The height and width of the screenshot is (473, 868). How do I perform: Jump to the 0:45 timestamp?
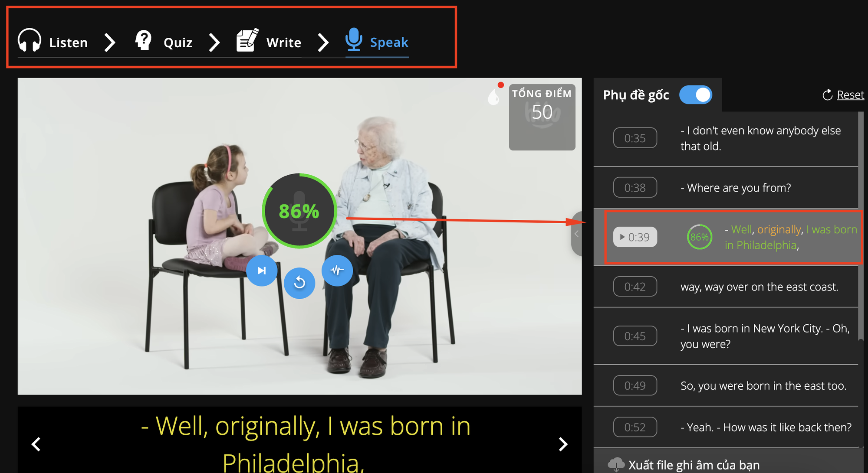point(635,336)
